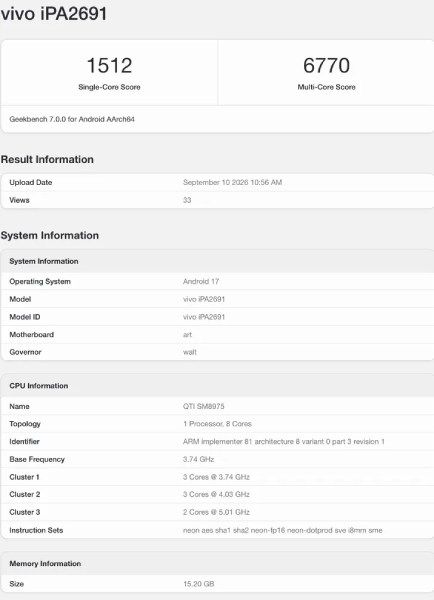Click the CPU 'Name' row label
434x600 pixels.
point(20,406)
